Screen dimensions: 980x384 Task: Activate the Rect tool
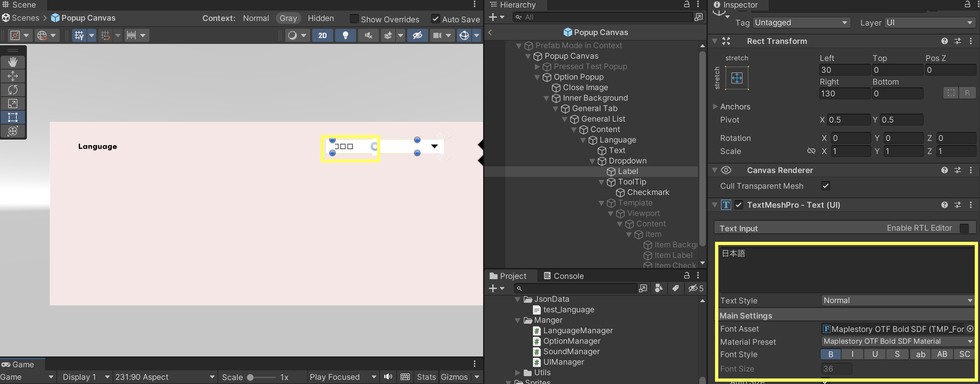[x=12, y=117]
